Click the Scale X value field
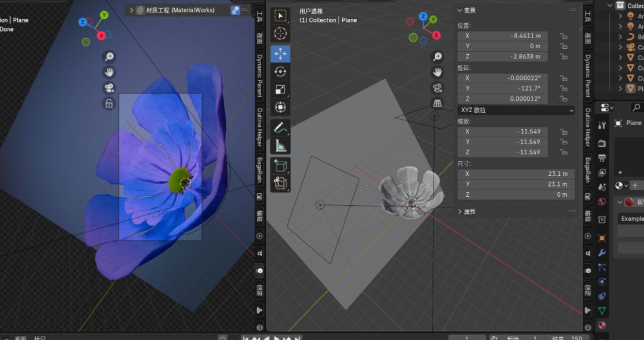 point(502,131)
